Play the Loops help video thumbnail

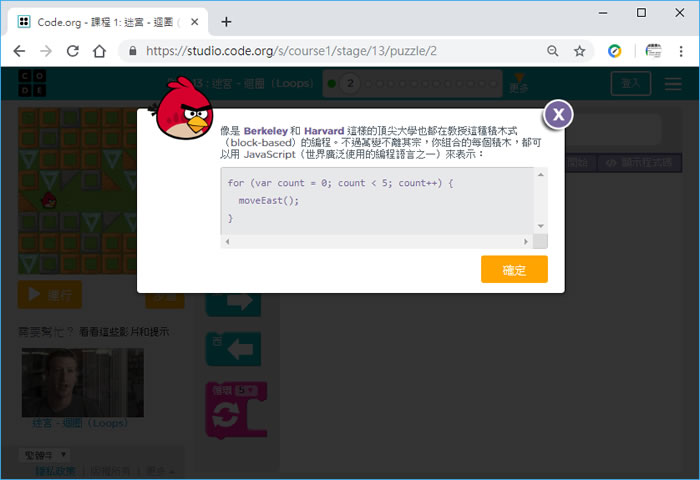[x=83, y=383]
